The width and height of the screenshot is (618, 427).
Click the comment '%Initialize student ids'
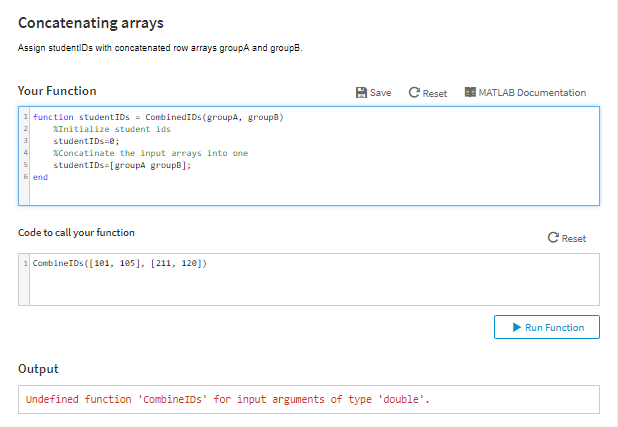[x=112, y=129]
